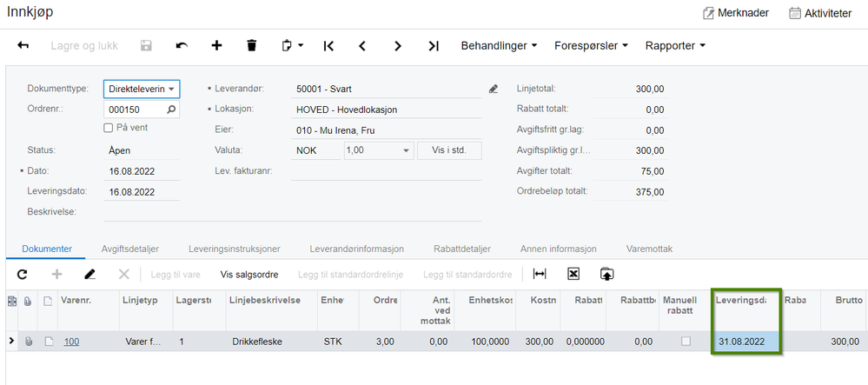This screenshot has height=385, width=868.
Task: Click the Ordrenr. search magnifier icon
Action: (171, 110)
